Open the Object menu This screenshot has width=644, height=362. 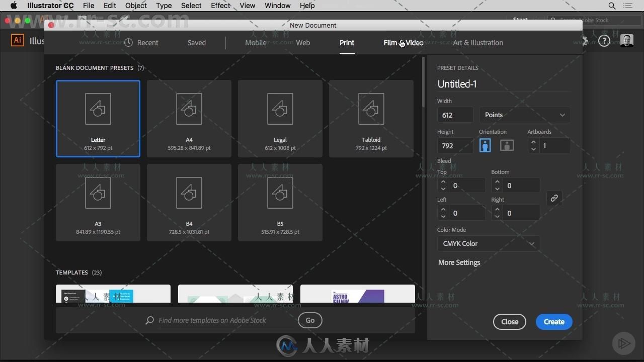tap(136, 6)
